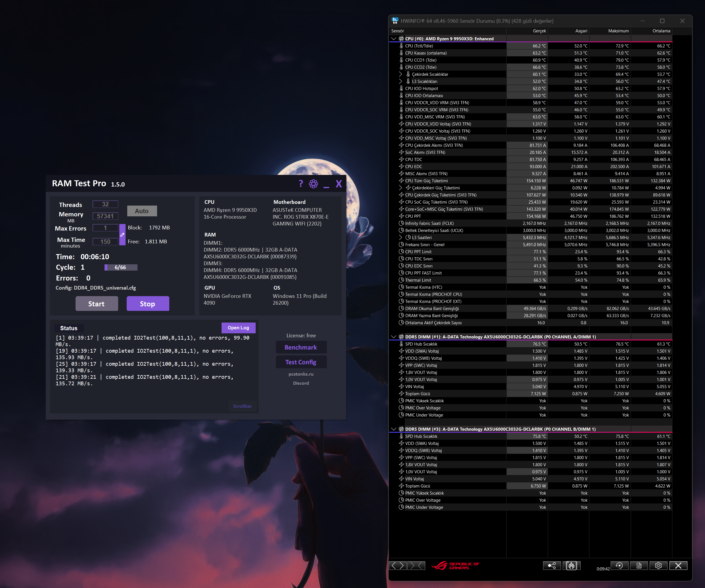Focus the Memory MB input field
This screenshot has width=705, height=588.
coord(105,216)
